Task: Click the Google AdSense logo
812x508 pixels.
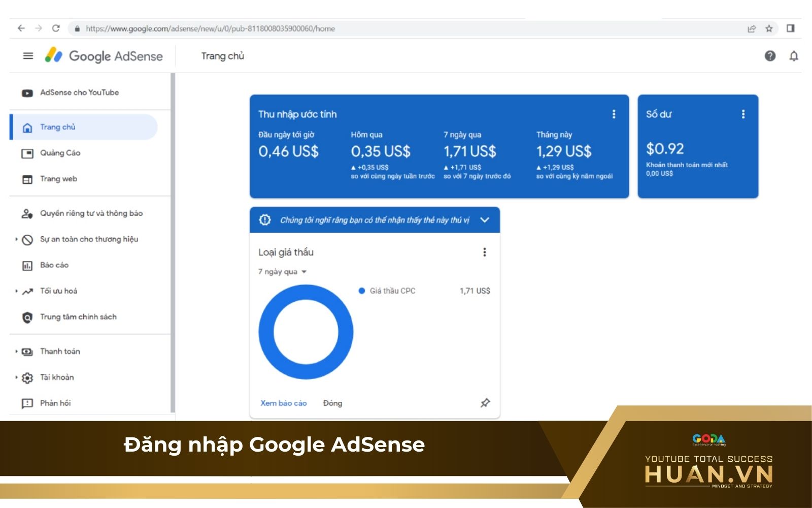Action: click(x=104, y=56)
